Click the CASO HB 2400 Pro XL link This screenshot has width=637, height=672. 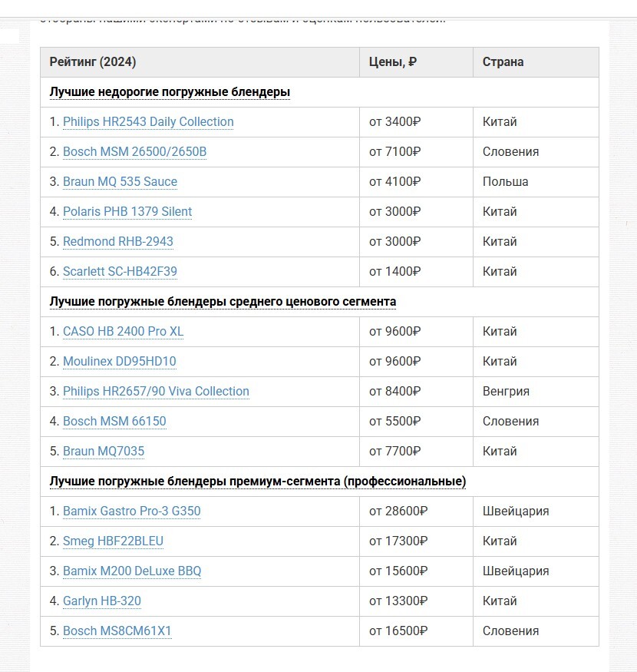click(123, 331)
